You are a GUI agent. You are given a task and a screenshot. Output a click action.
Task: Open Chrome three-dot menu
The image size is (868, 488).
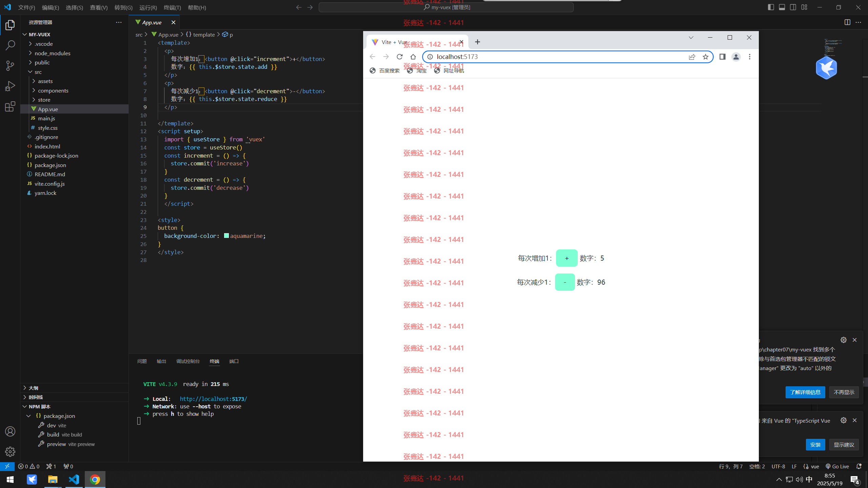click(750, 57)
